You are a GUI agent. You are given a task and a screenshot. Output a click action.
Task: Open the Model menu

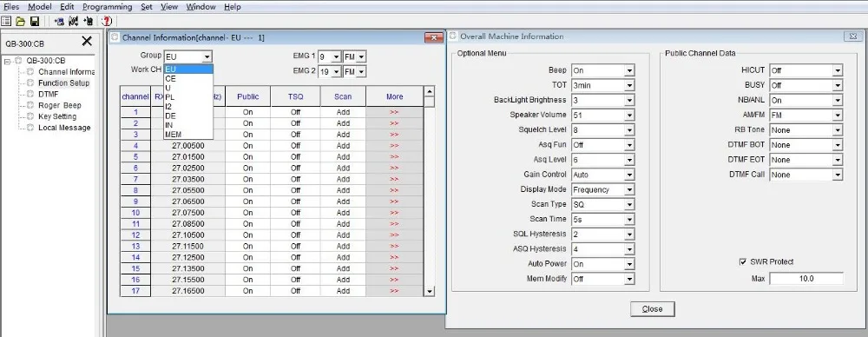pyautogui.click(x=40, y=7)
